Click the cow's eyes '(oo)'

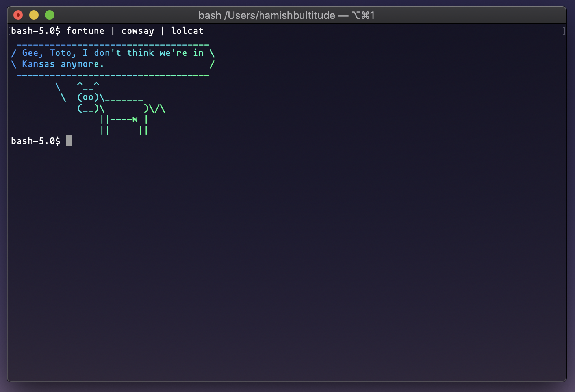88,97
